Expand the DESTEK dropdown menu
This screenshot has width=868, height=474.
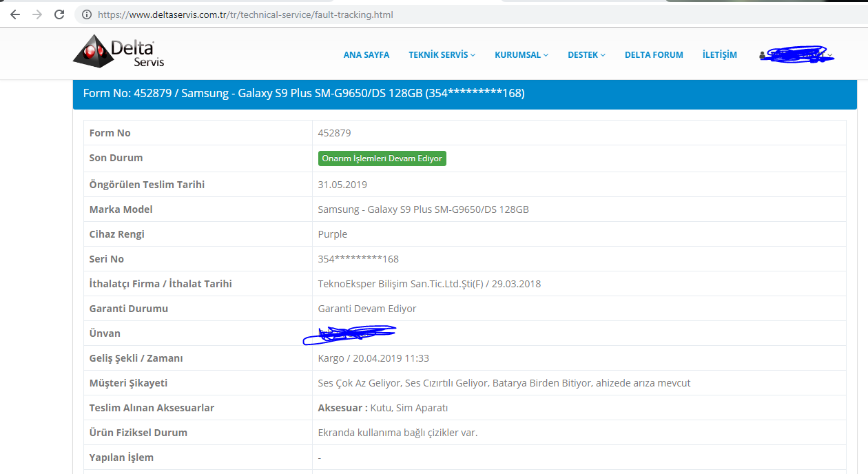coord(586,55)
